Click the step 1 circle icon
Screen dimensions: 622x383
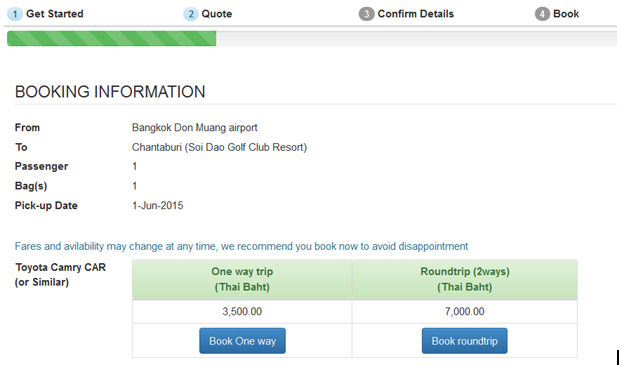coord(15,14)
